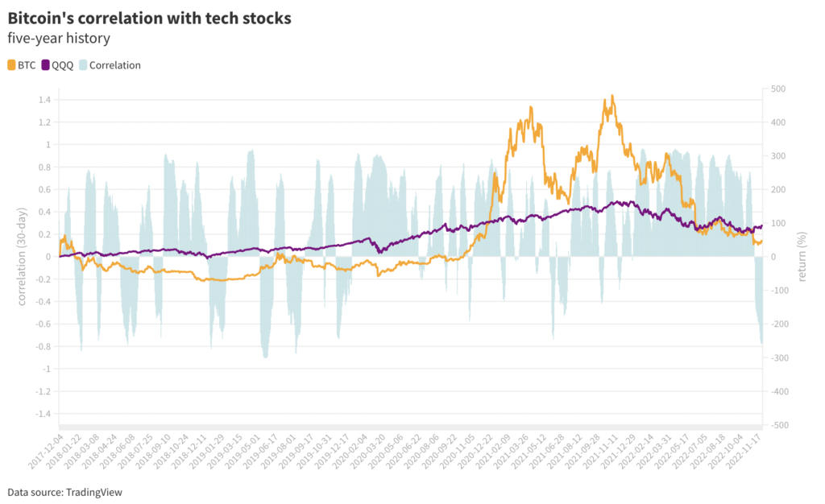Click the orange BTC legend swatch
The height and width of the screenshot is (504, 825).
(x=11, y=65)
